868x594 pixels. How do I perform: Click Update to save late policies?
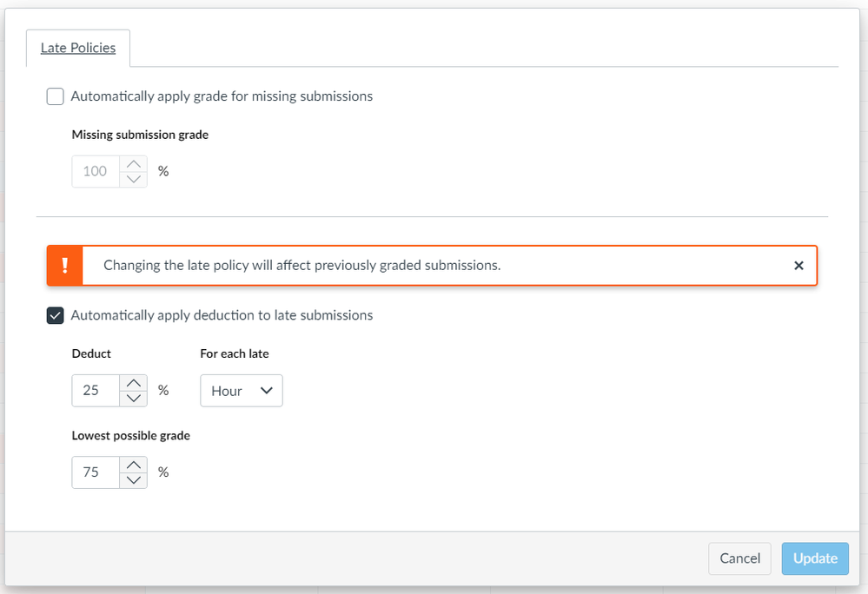(x=814, y=558)
